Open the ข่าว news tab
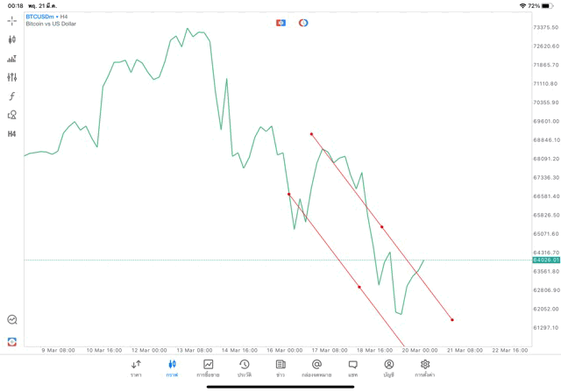The height and width of the screenshot is (392, 561). click(x=280, y=367)
